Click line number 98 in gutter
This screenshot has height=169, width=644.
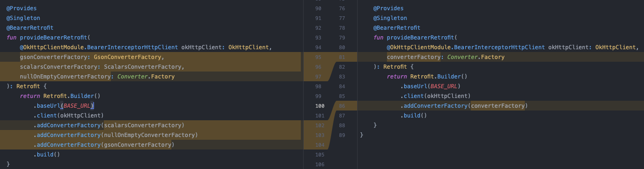[x=319, y=86]
